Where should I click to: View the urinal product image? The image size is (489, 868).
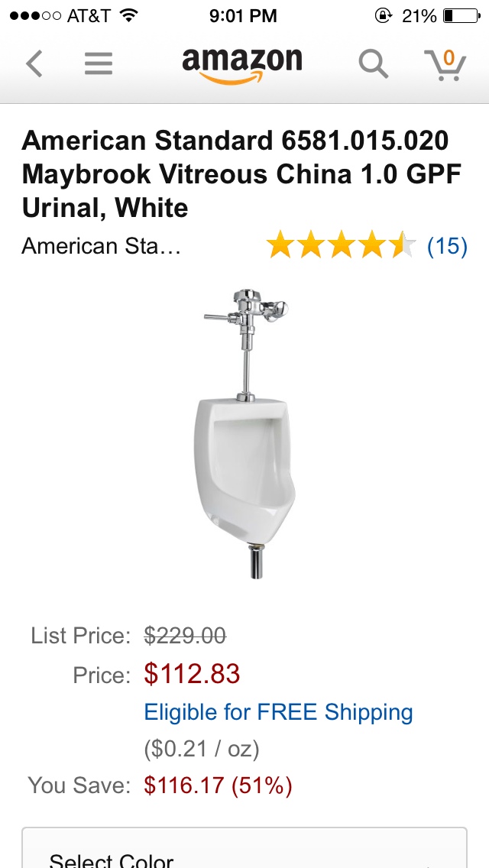click(246, 433)
